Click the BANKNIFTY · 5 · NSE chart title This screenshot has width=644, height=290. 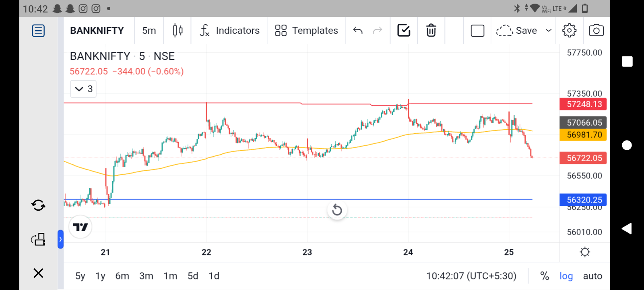click(122, 56)
